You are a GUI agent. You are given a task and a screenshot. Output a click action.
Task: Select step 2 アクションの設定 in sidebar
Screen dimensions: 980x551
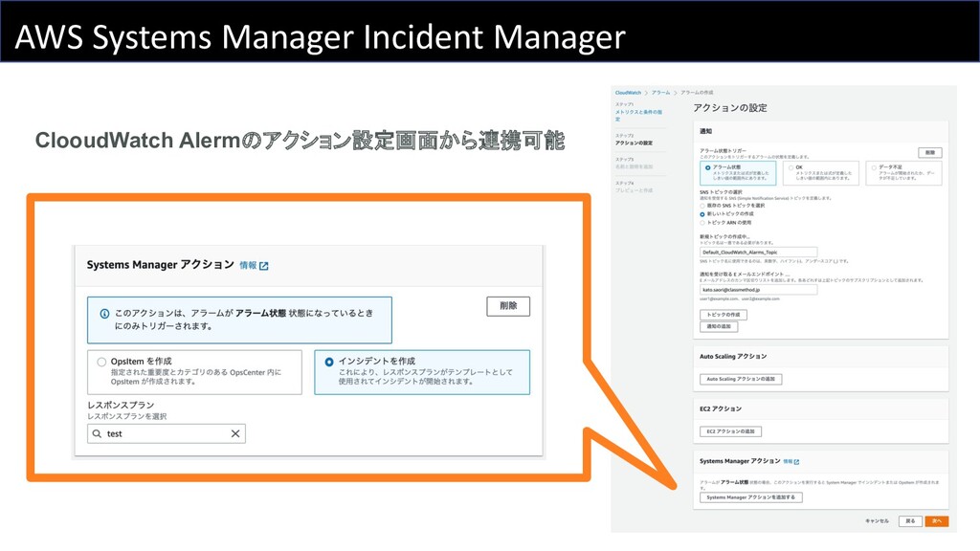click(634, 143)
